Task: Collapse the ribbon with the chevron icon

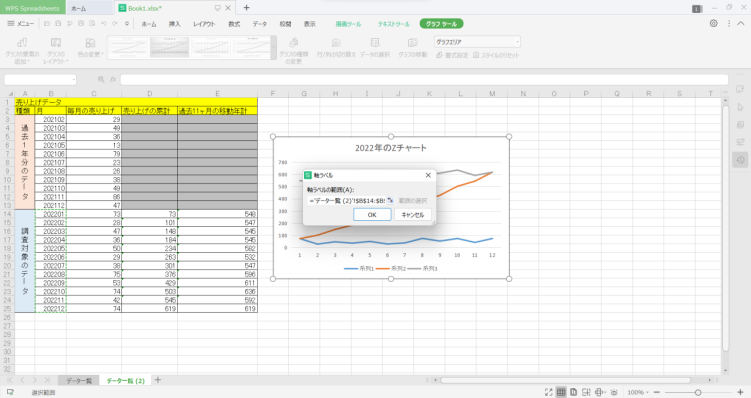Action: tap(740, 23)
